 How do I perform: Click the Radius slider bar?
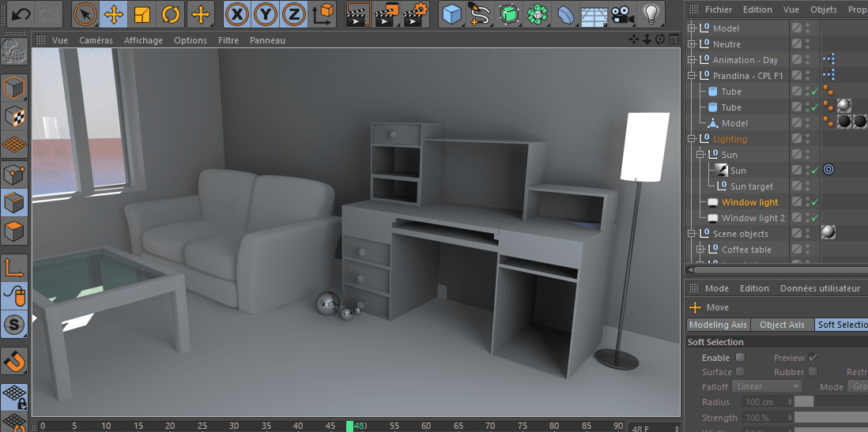coord(830,402)
